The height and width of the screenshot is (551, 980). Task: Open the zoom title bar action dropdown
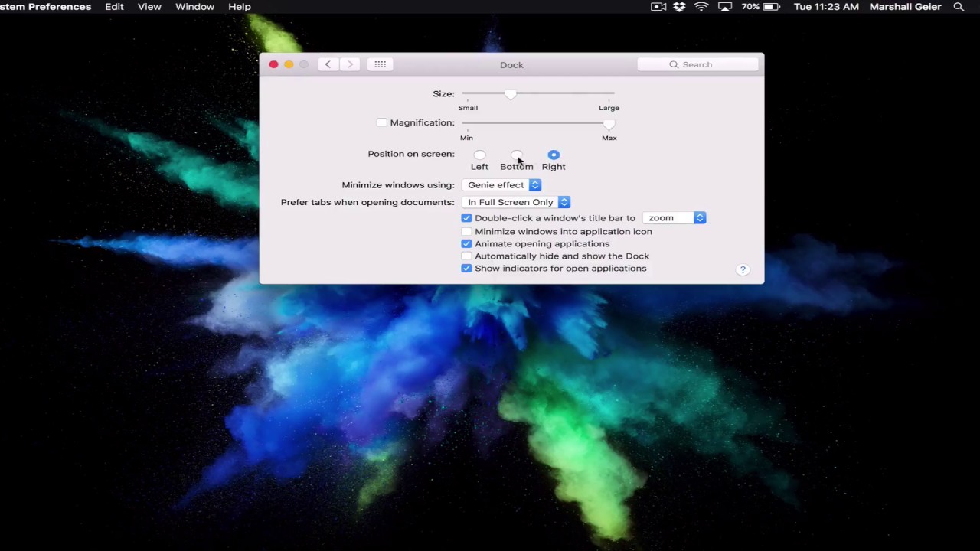[x=674, y=218]
